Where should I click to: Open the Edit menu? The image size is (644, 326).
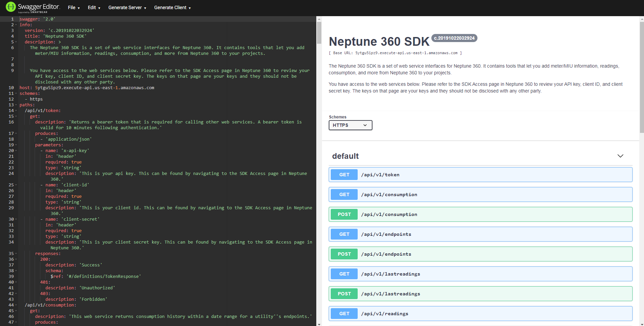click(x=94, y=7)
